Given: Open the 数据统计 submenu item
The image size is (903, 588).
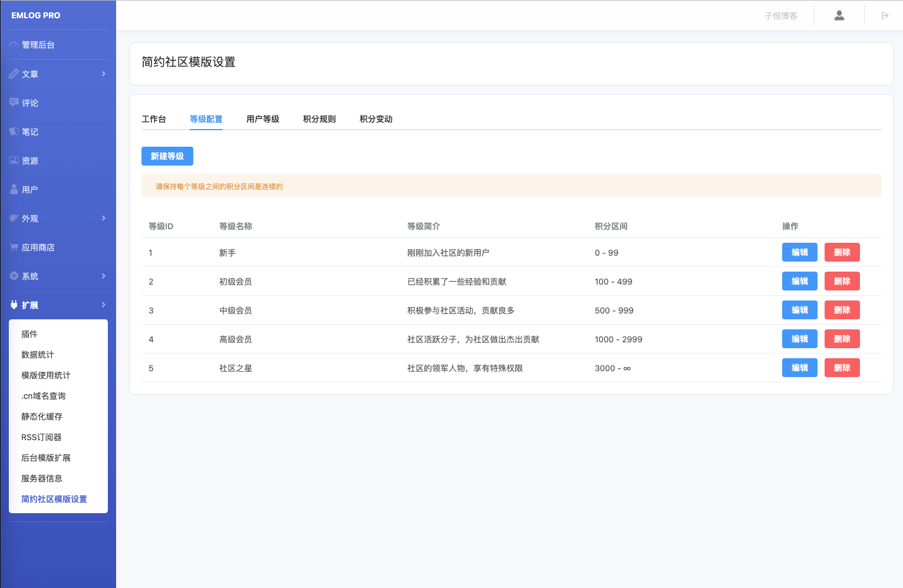Looking at the screenshot, I should (x=38, y=355).
